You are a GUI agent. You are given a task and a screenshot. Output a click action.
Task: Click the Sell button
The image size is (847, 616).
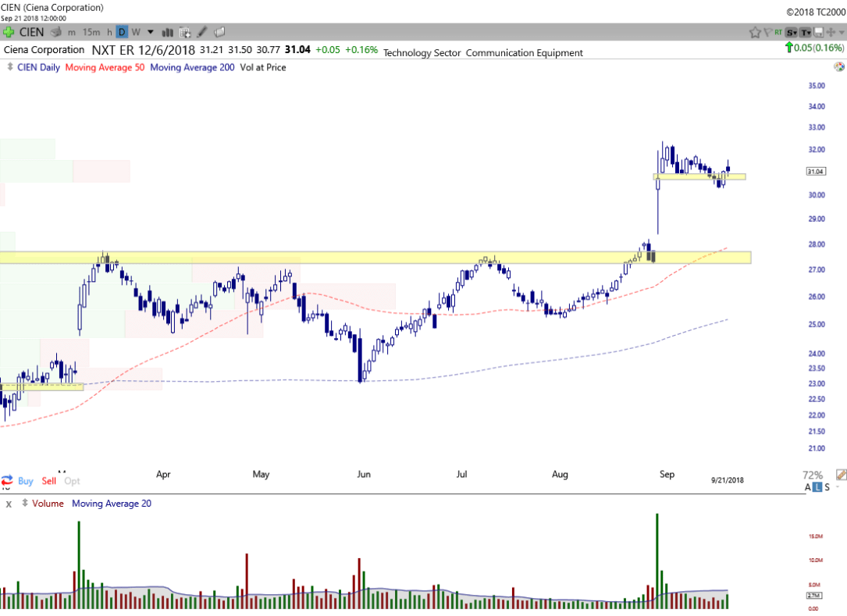[49, 481]
